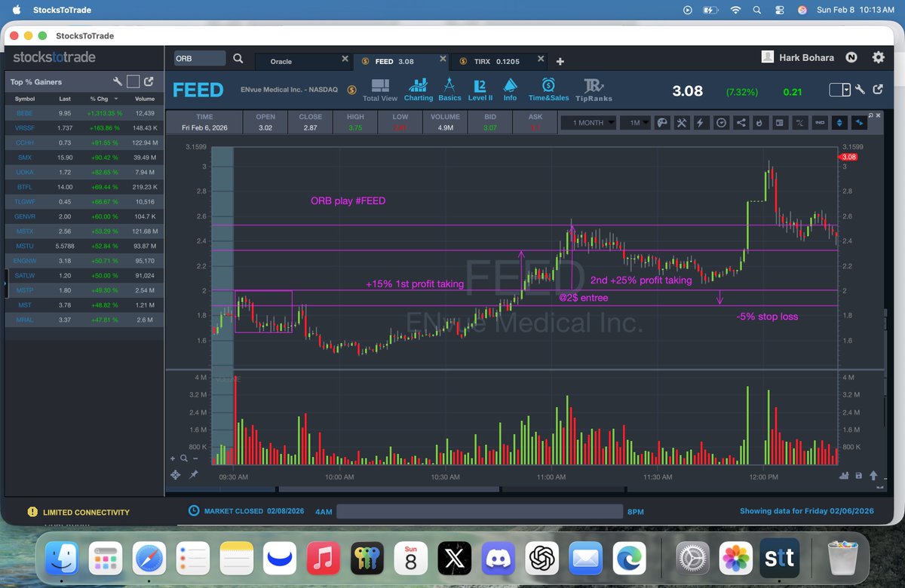Screen dimensions: 905x588
Task: Expand the left sidebar collapse handle
Action: pyautogui.click(x=7, y=283)
